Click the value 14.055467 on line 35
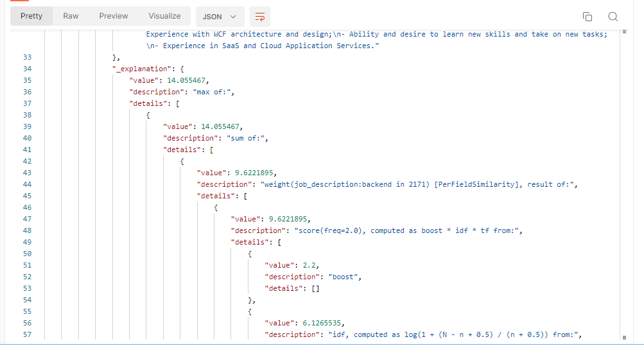The height and width of the screenshot is (346, 644). [186, 80]
